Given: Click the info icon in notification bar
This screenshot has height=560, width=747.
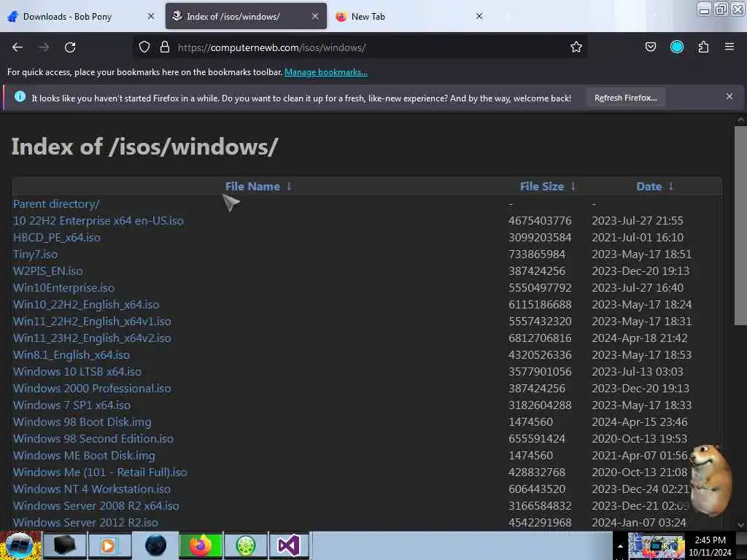Looking at the screenshot, I should (x=20, y=97).
